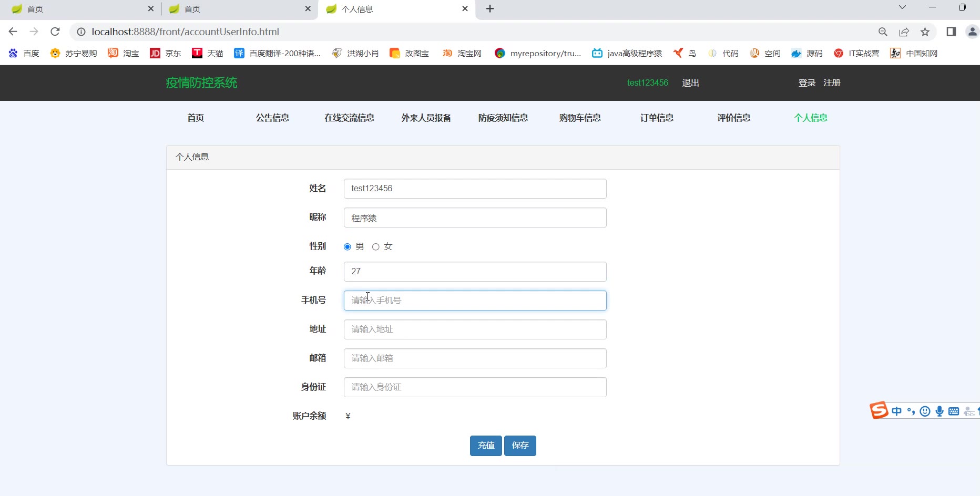Open 订单信息 in the navigation
This screenshot has height=496, width=980.
point(657,118)
